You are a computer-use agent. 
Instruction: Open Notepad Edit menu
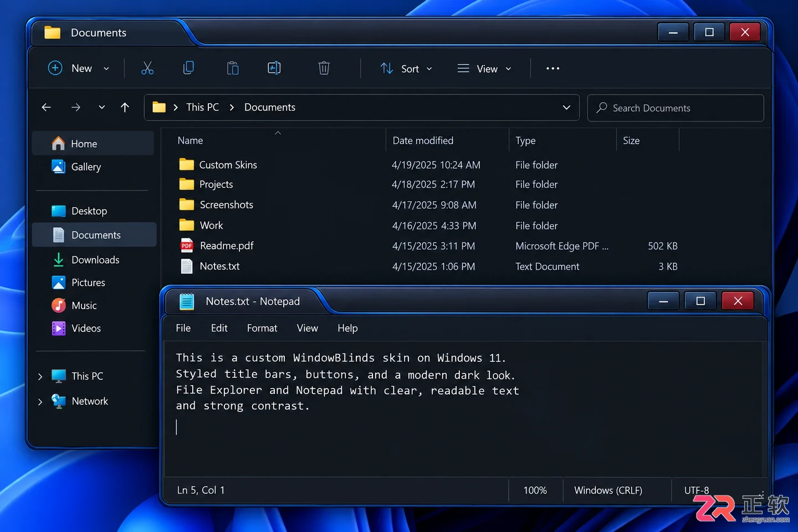tap(219, 328)
